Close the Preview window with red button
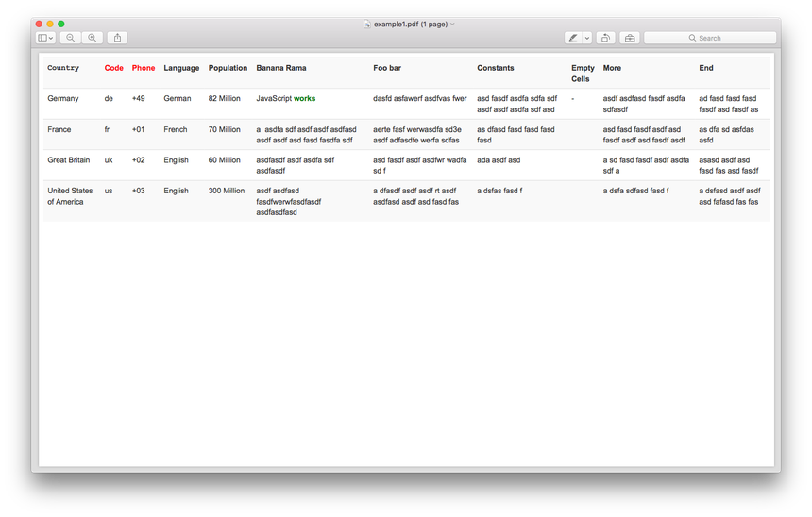Viewport: 812px width, 517px height. (39, 24)
